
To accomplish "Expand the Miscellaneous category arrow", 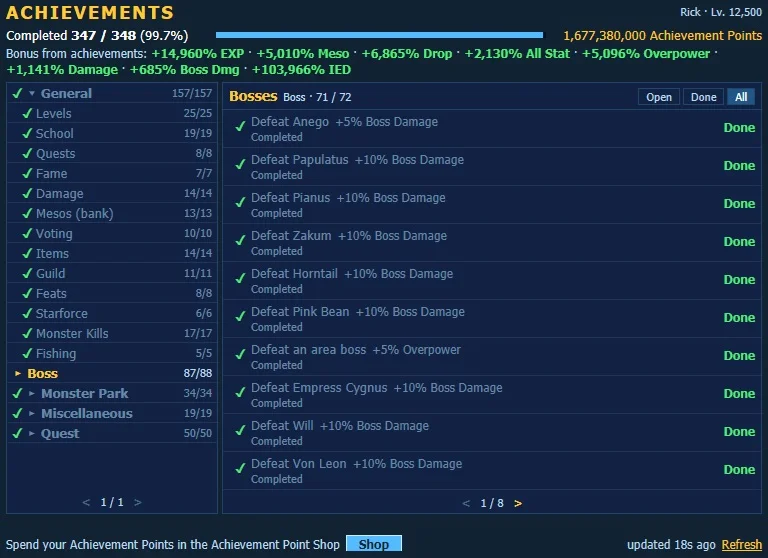I will pos(32,413).
